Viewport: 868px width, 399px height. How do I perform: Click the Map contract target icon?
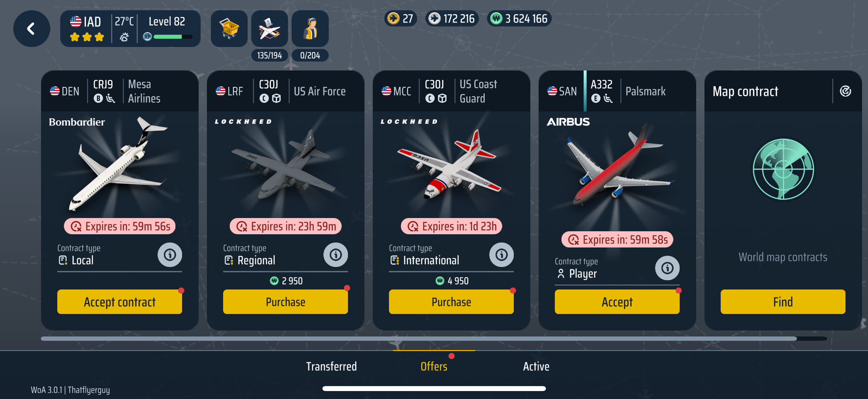[845, 91]
